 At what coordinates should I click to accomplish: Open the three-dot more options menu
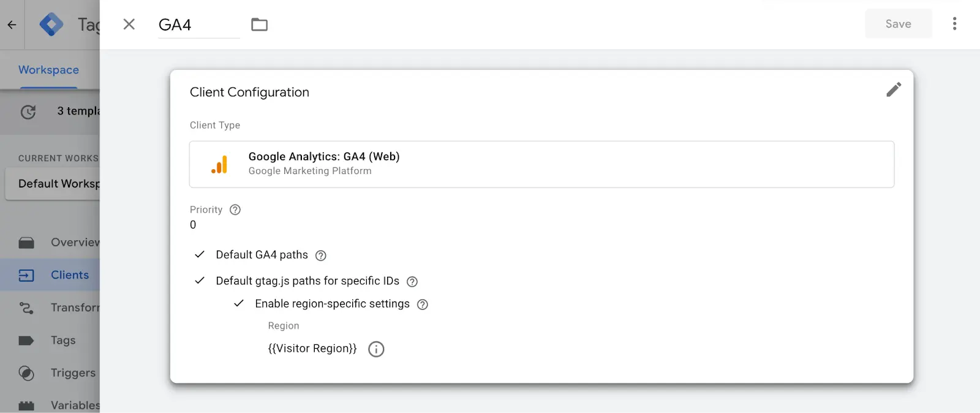tap(954, 24)
